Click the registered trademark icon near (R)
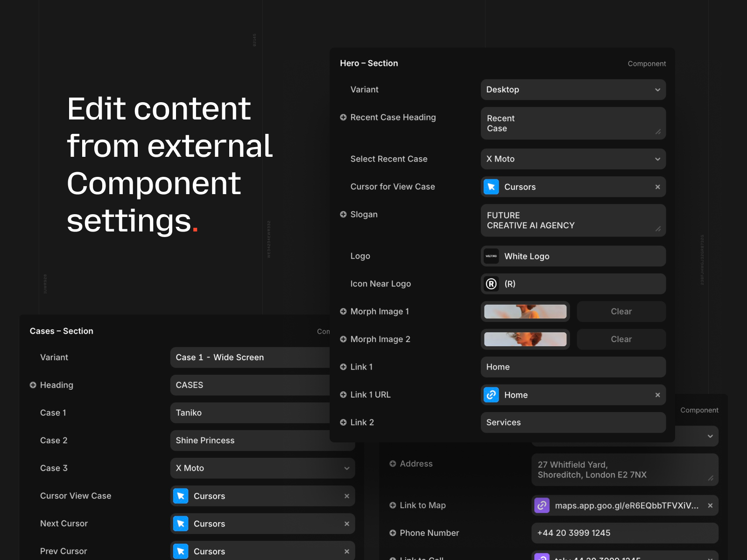 491,284
